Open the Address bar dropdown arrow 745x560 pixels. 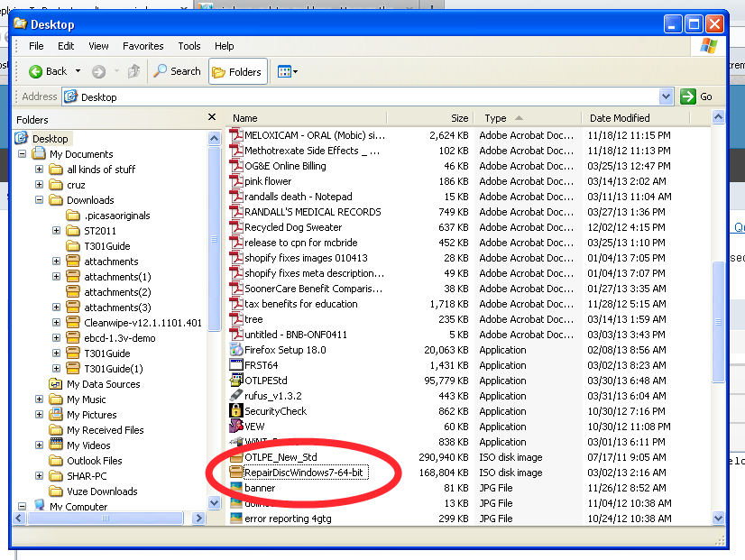(666, 96)
